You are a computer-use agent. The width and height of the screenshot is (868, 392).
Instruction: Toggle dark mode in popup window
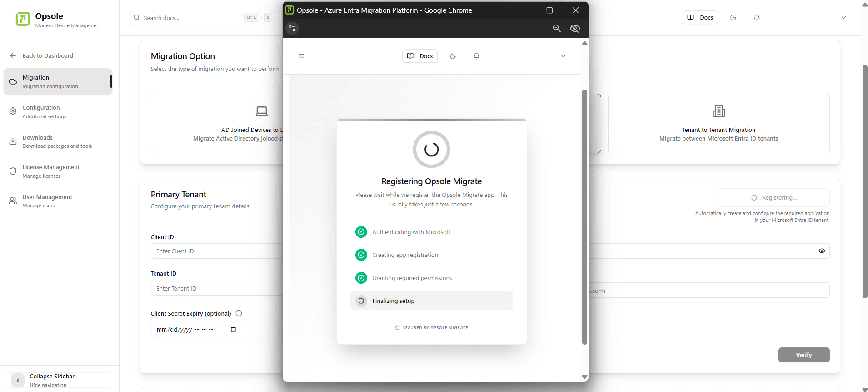[x=453, y=56]
